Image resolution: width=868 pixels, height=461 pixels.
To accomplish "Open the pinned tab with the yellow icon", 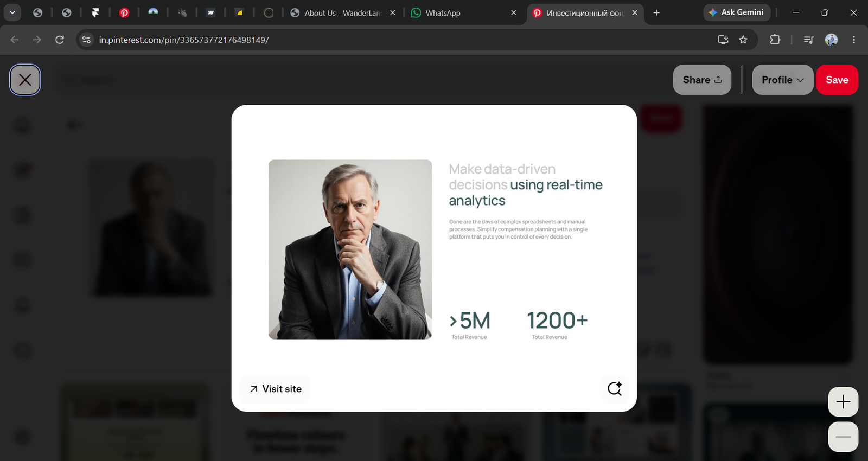I will click(x=239, y=12).
